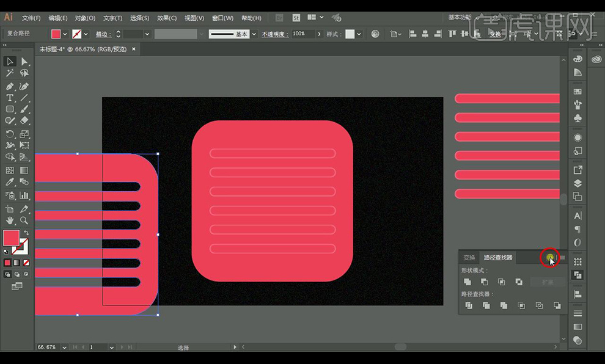
Task: Expand the stroke weight dropdown
Action: (147, 34)
